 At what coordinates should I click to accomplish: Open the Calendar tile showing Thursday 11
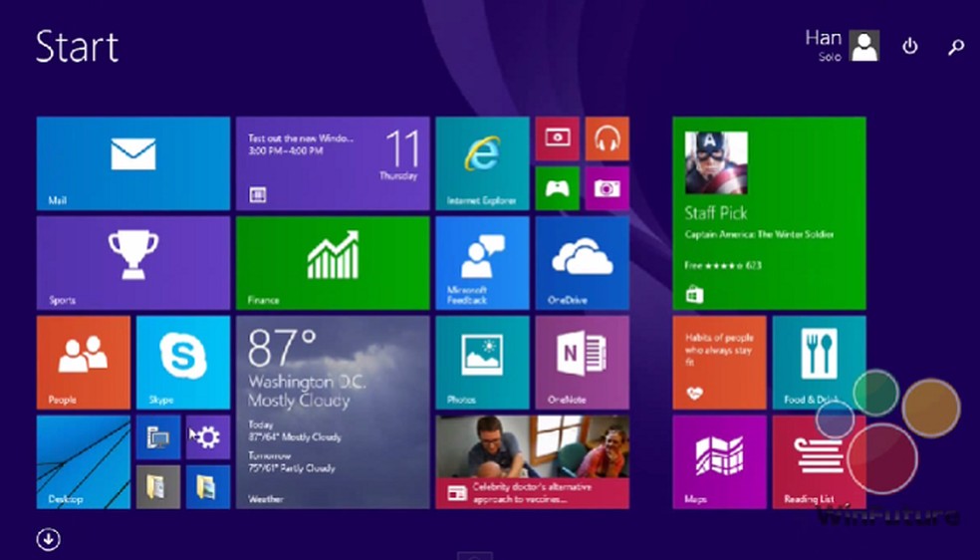coord(333,163)
